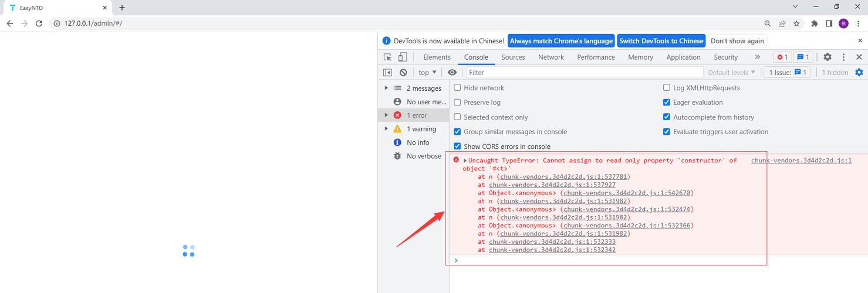Viewport: 868px width, 293px height.
Task: Switch to the Network tab
Action: (550, 57)
